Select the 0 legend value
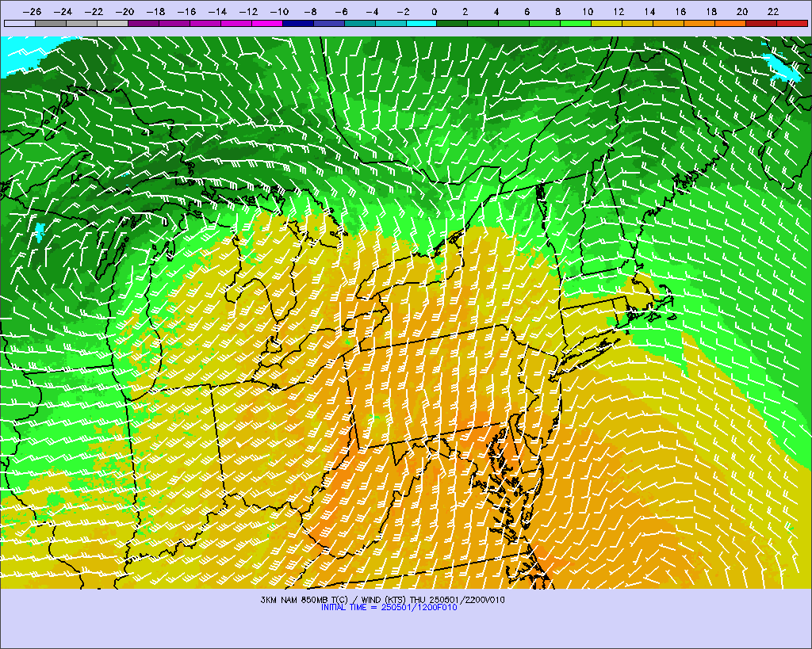Screen dimensions: 812x649 tap(434, 11)
